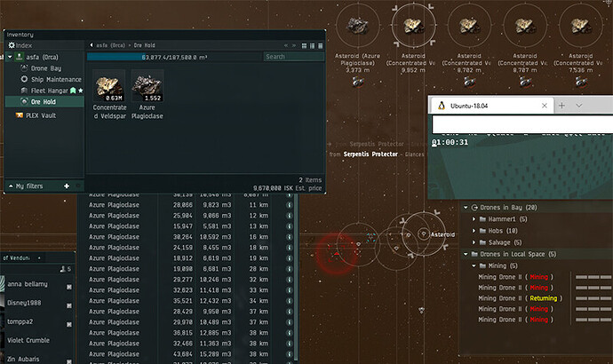
Task: Open the terminal profile dropdown chevron
Action: click(579, 106)
